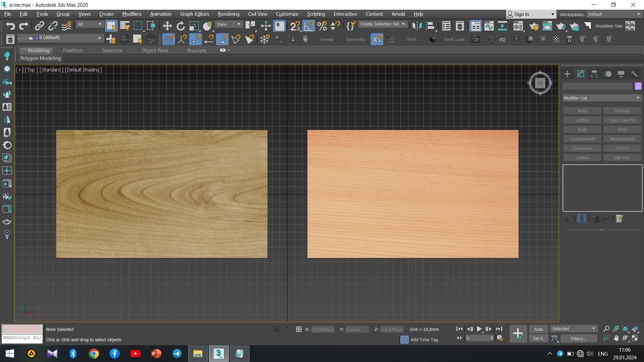The image size is (644, 362).
Task: Click the Edit Poly modifier button
Action: (x=622, y=158)
